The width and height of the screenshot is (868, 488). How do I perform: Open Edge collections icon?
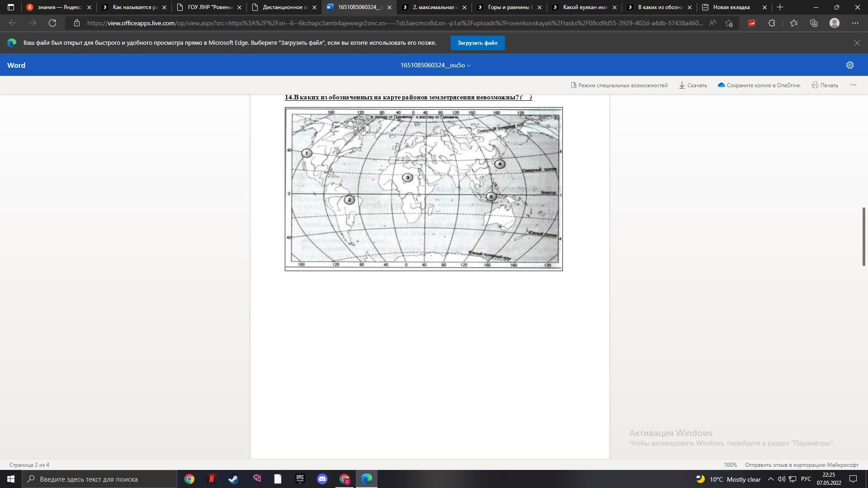814,23
